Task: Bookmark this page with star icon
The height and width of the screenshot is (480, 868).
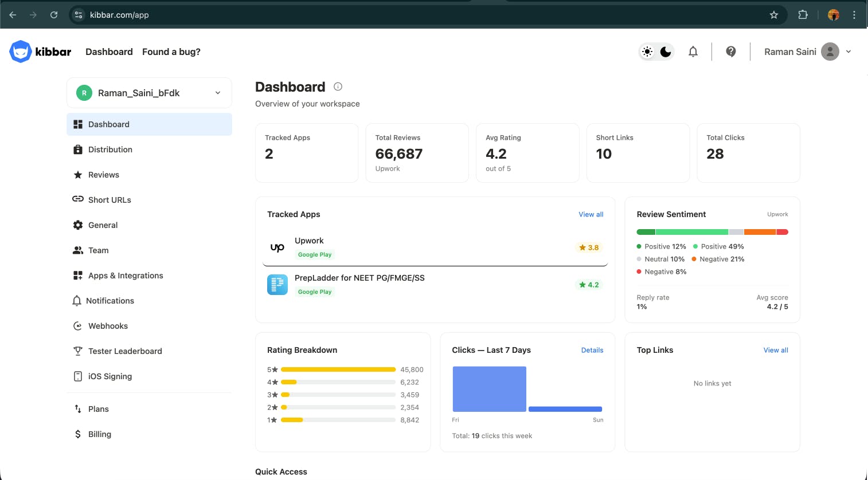Action: click(x=774, y=15)
